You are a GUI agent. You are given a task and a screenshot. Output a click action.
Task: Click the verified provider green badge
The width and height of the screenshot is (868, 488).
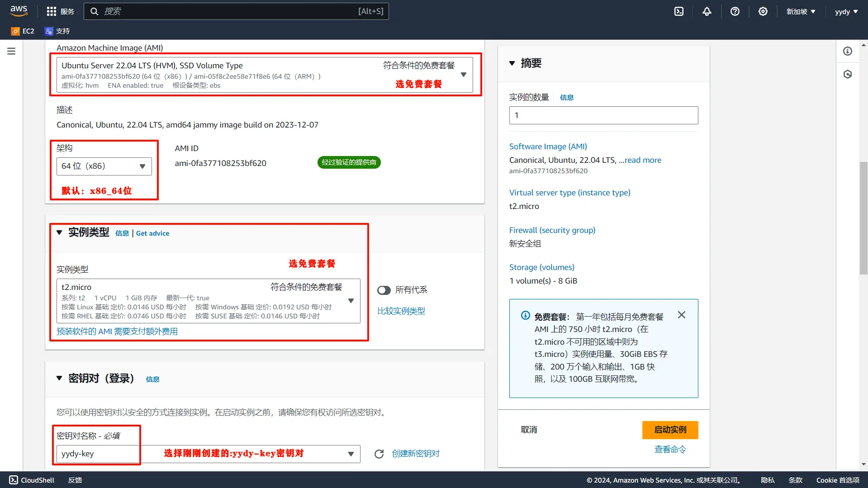349,162
